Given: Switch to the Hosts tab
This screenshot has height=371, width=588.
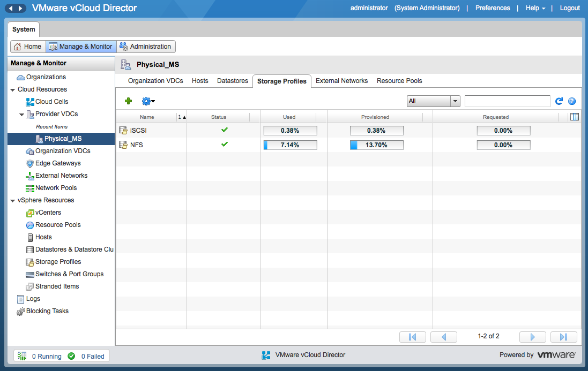Looking at the screenshot, I should coord(200,81).
